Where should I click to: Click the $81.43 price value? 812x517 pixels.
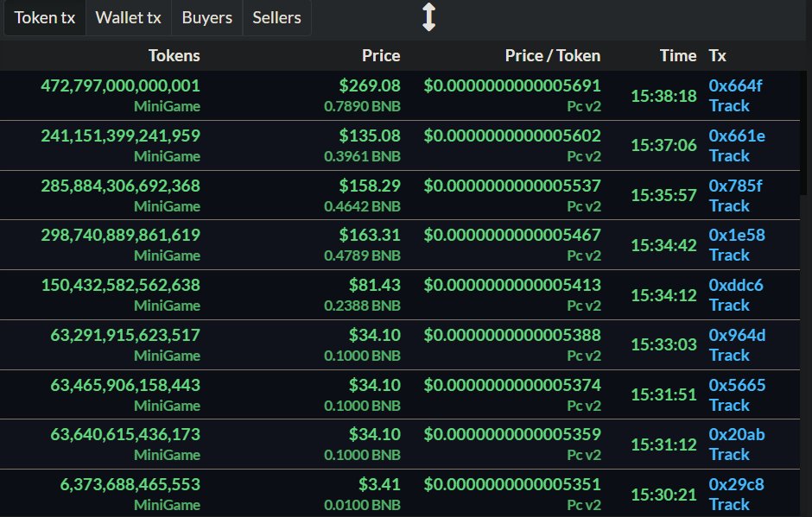374,285
